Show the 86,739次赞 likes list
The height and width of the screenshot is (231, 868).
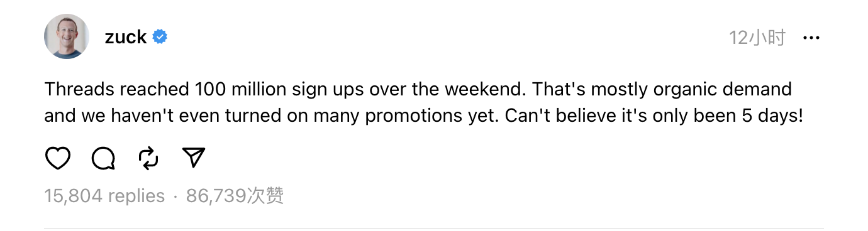[x=235, y=196]
